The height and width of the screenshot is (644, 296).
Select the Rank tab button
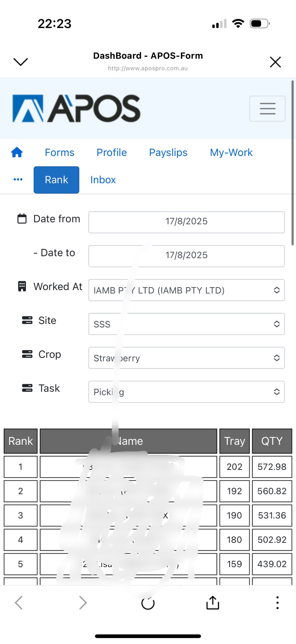pyautogui.click(x=56, y=180)
